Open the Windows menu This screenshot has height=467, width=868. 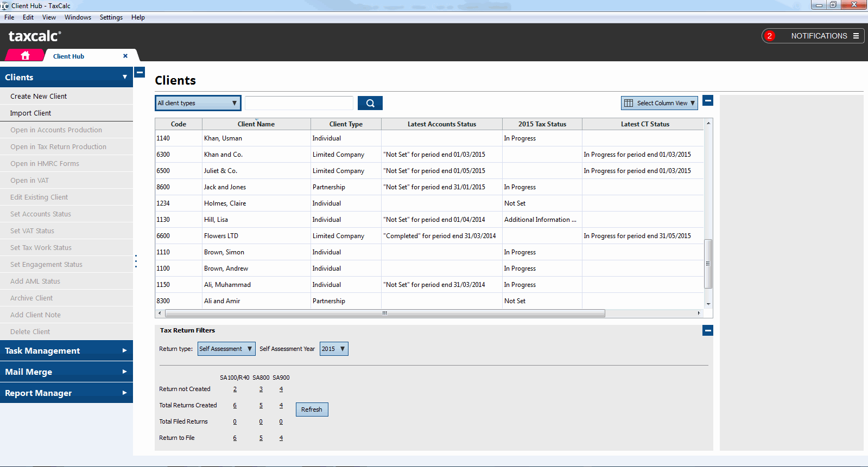tap(78, 17)
